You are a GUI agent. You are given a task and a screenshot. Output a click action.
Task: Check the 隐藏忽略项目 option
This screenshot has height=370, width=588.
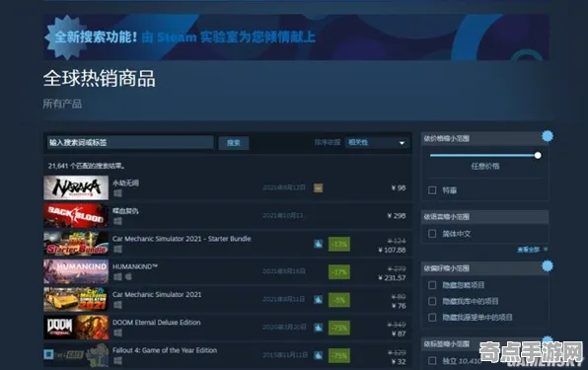click(432, 285)
